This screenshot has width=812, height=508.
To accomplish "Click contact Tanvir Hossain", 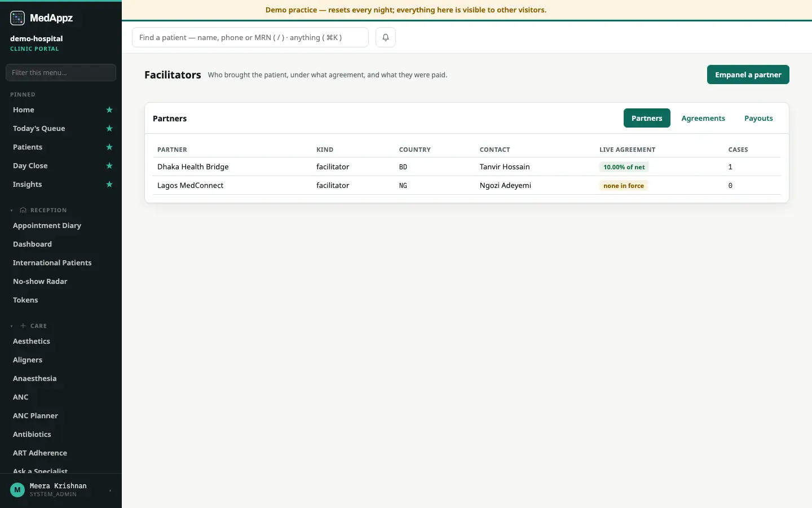I will coord(505,167).
